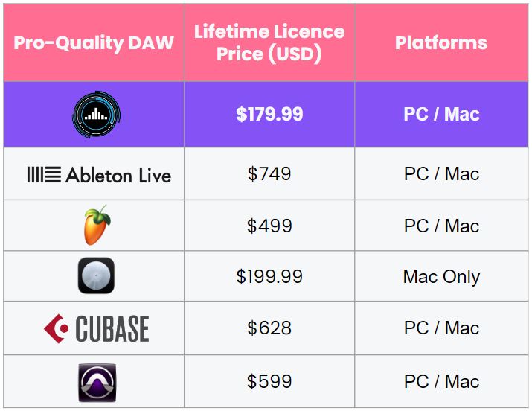The width and height of the screenshot is (532, 411).
Task: Click the circular blue equalizer DAW logo
Action: tap(96, 115)
